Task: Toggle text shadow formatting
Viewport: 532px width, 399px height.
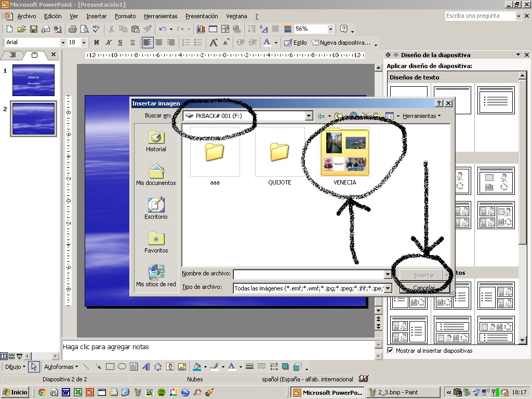Action: 132,43
